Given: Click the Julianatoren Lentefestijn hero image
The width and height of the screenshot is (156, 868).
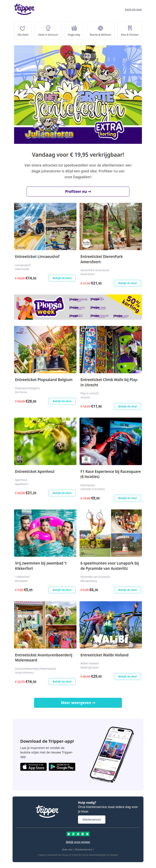Looking at the screenshot, I should tap(78, 95).
